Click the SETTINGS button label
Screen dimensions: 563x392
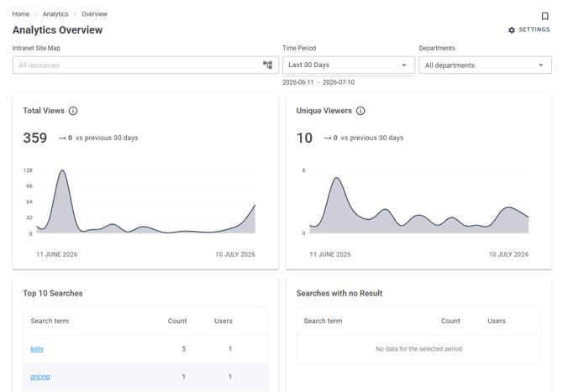point(534,29)
